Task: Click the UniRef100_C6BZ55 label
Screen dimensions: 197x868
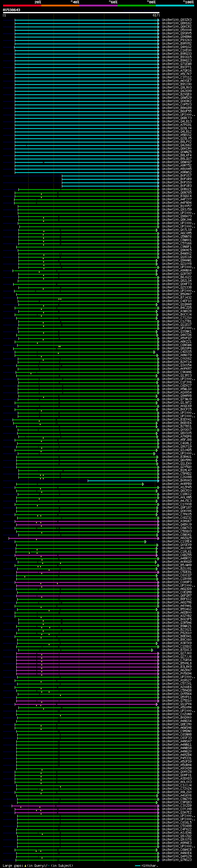Action: point(177,555)
